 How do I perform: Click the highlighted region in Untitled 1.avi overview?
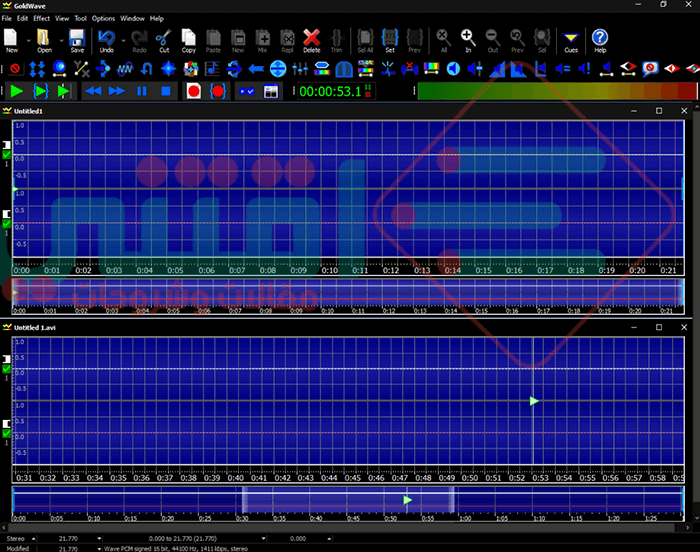[348, 500]
